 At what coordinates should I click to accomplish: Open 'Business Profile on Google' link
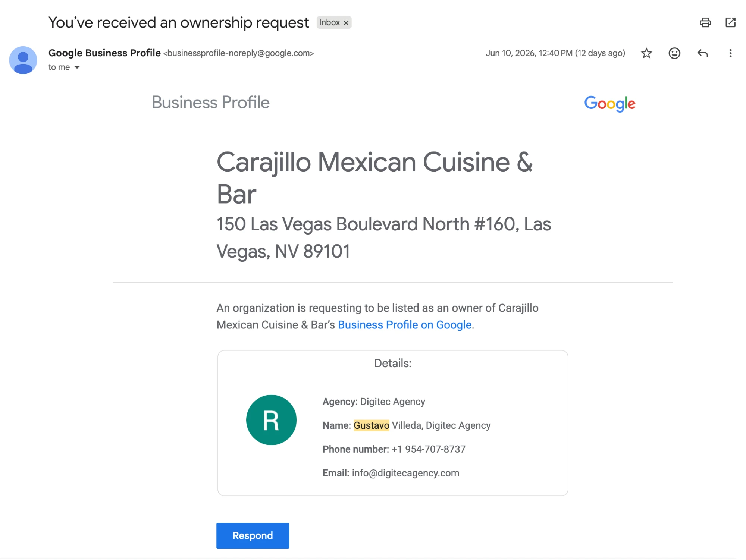click(405, 325)
